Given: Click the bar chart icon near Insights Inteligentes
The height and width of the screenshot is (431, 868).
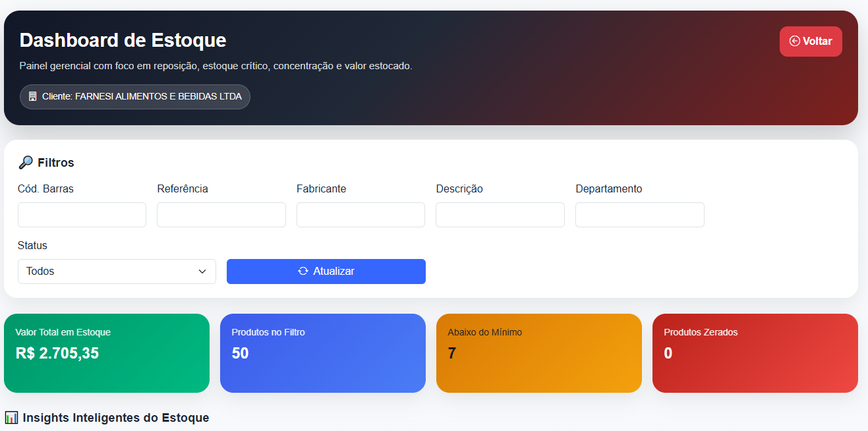Looking at the screenshot, I should point(13,417).
